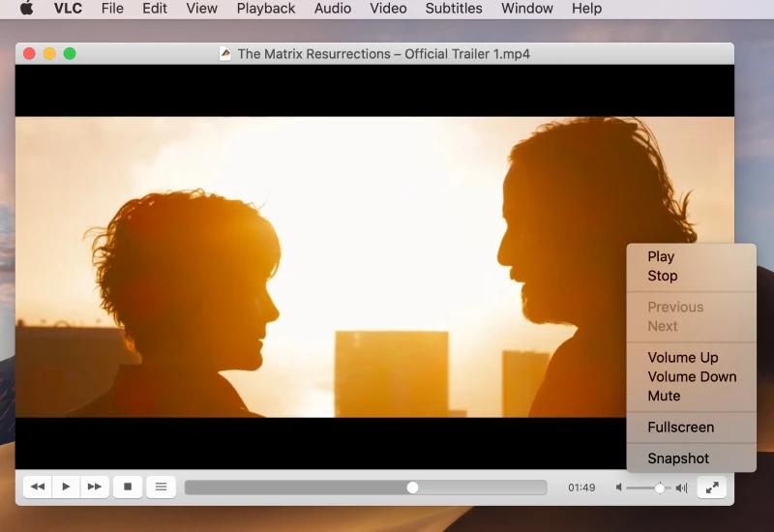Choose Stop from the context menu

pyautogui.click(x=691, y=276)
